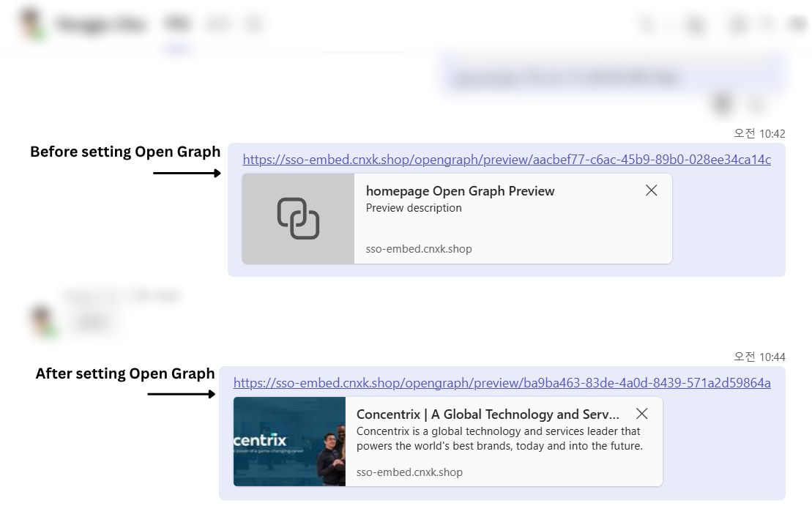Click sso-embed.cnxk.shop domain in Concentrix card
Viewport: 812px width, 506px height.
[409, 472]
